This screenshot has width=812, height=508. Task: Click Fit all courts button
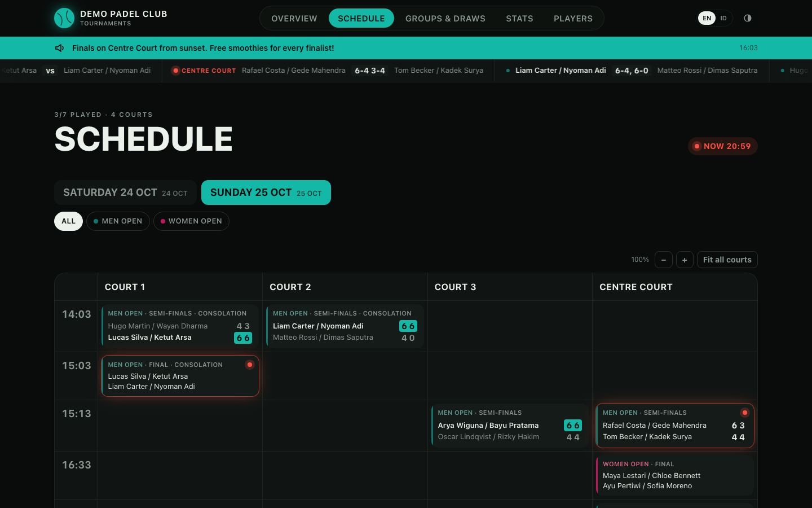[727, 260]
